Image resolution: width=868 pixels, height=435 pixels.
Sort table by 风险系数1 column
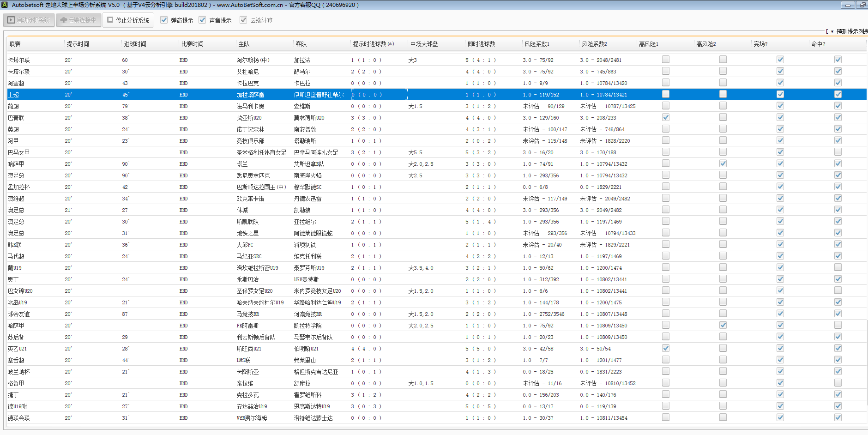pos(537,44)
